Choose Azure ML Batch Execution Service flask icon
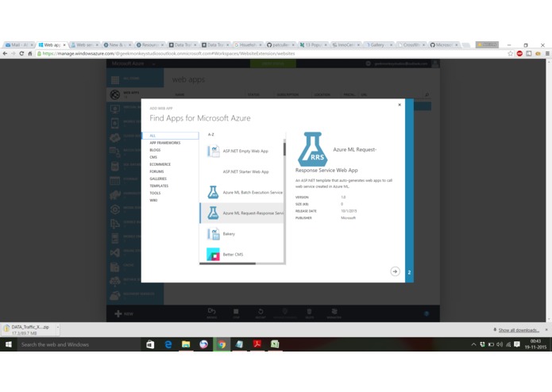This screenshot has height=392, width=552. point(213,192)
